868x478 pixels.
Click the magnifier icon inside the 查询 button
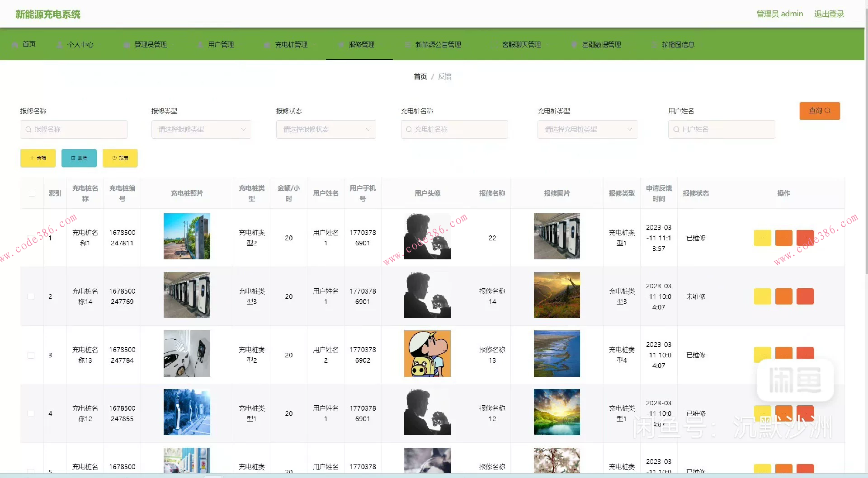829,110
